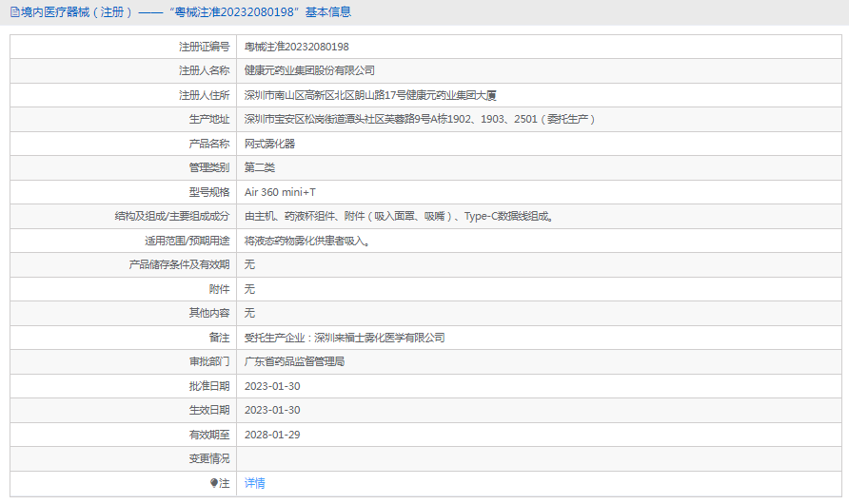The image size is (849, 504).
Task: Select expiry date 2028-01-29
Action: pos(272,435)
